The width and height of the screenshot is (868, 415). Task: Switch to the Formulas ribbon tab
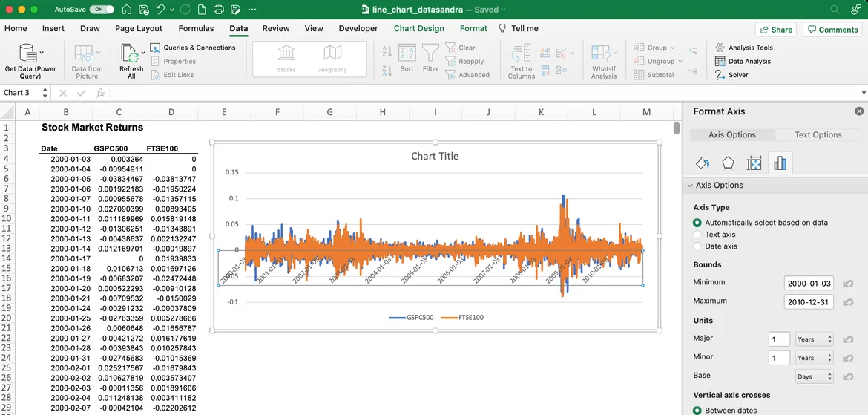click(x=196, y=28)
